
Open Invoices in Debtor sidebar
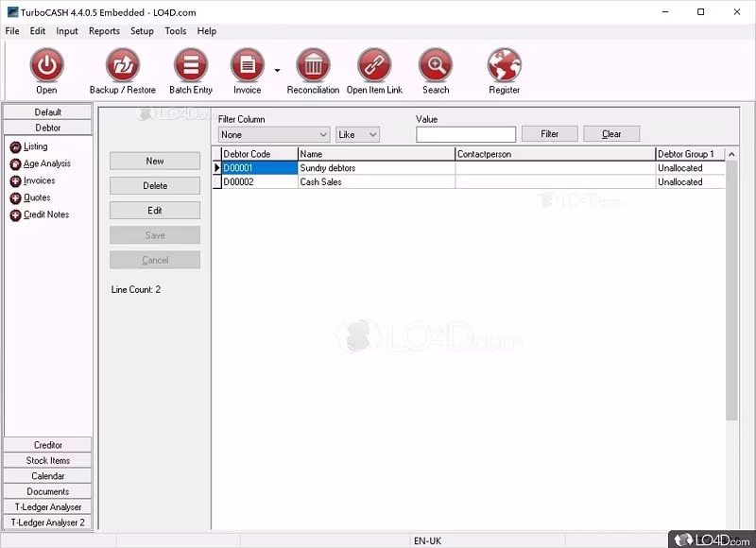pyautogui.click(x=33, y=180)
